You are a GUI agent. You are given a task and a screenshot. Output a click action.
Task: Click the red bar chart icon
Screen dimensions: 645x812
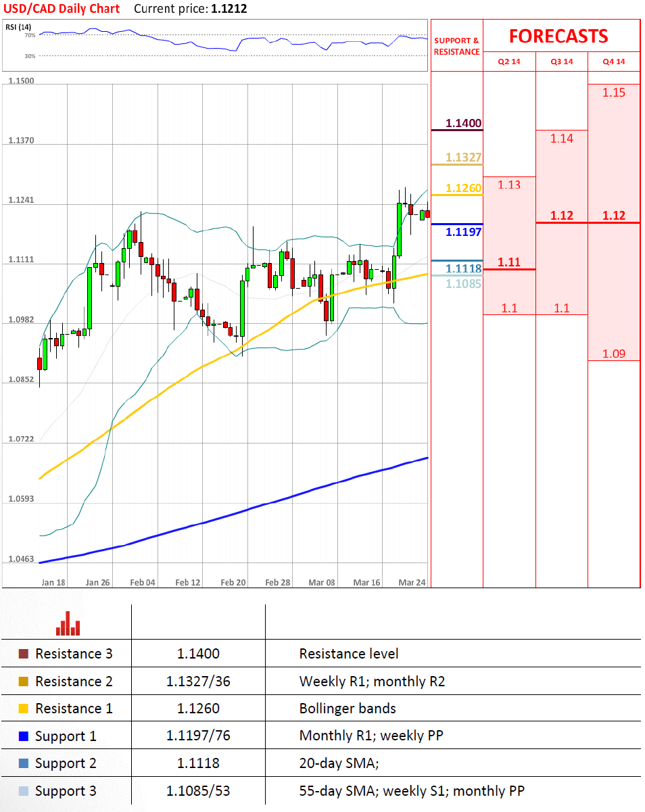(x=68, y=623)
